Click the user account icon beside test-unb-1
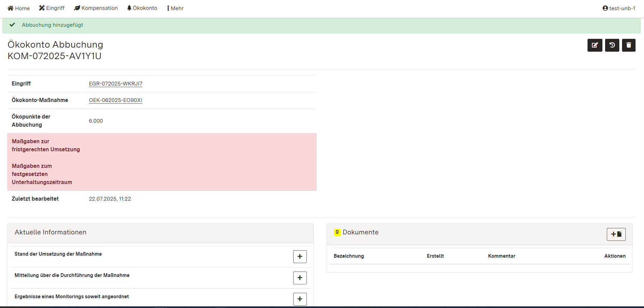 click(605, 8)
